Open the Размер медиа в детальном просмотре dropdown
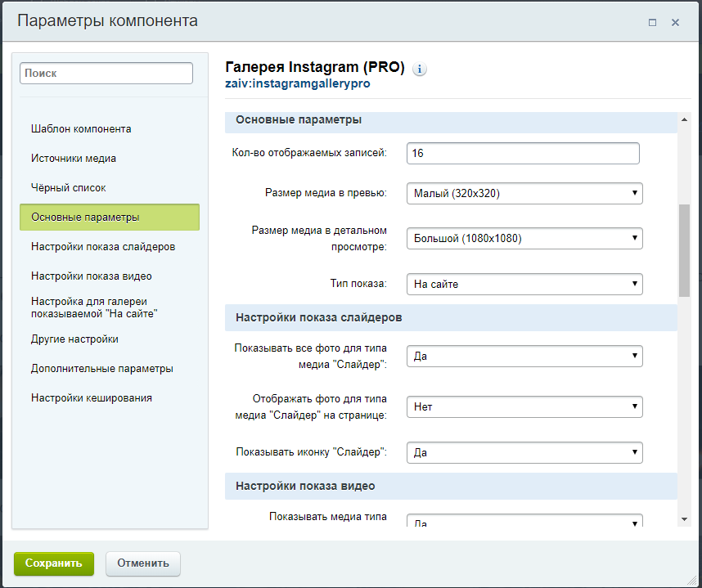702x588 pixels. pos(524,239)
